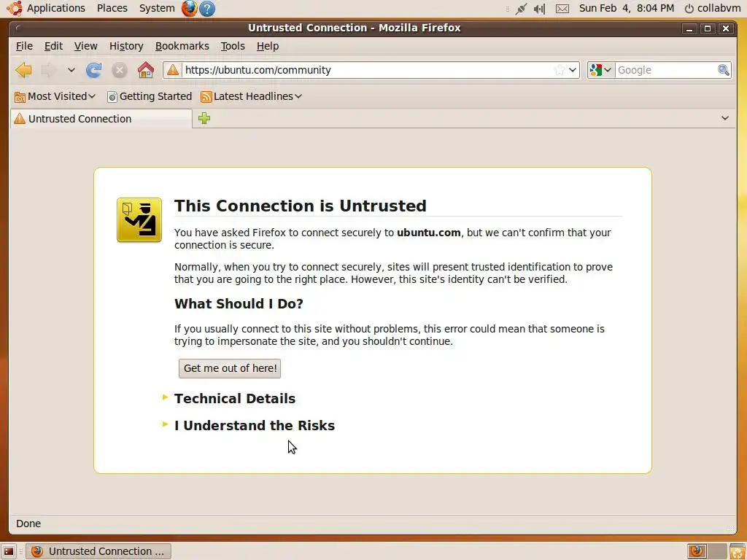Click the Getting Started page icon

112,97
